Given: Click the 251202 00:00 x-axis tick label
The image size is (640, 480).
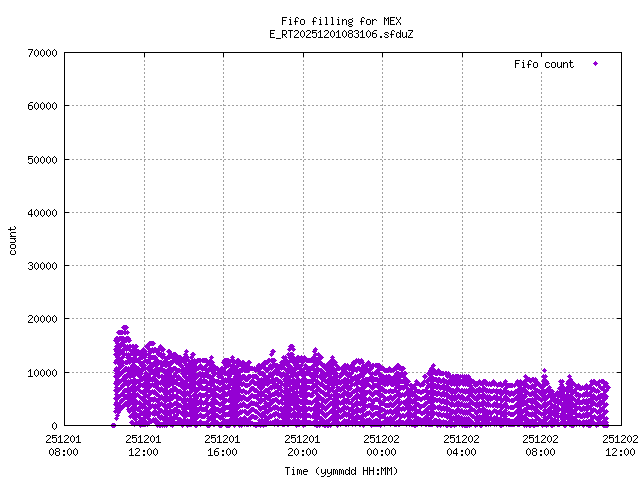Looking at the screenshot, I should click(x=382, y=444).
